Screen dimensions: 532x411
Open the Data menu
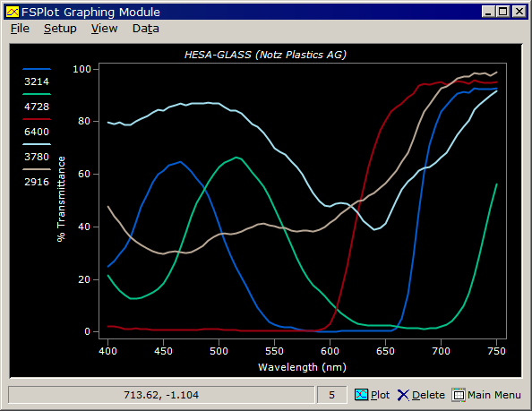146,29
